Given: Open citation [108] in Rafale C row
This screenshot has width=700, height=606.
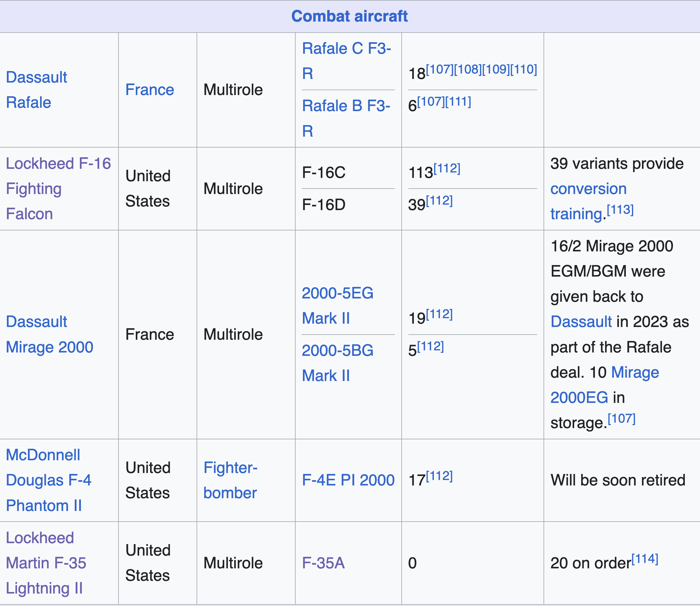Looking at the screenshot, I should (468, 69).
